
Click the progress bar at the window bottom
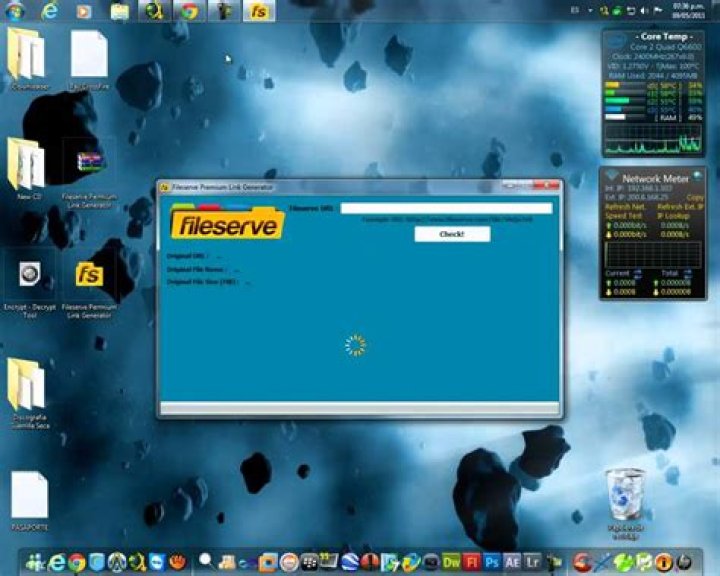360,407
